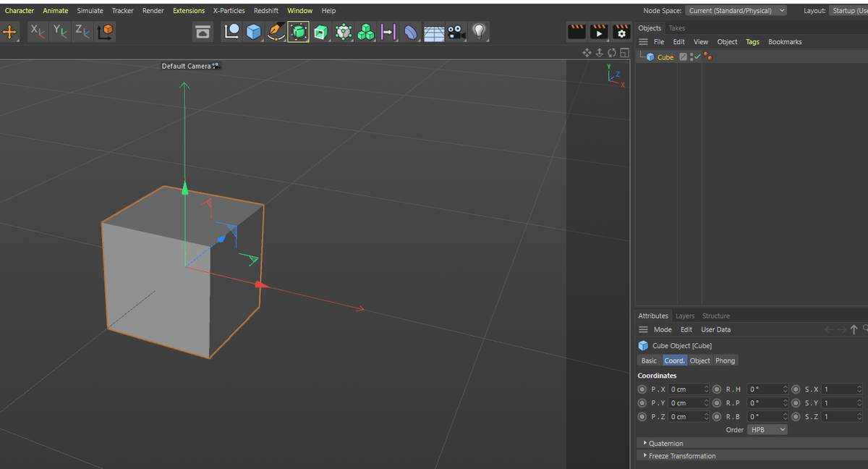Screen dimensions: 868x469
Task: Open the Simulate menu
Action: point(90,11)
